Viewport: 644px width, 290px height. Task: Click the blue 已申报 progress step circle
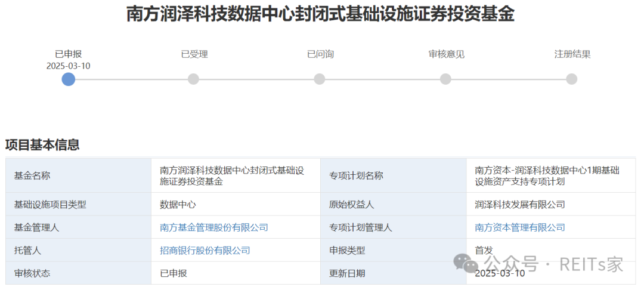(x=68, y=79)
